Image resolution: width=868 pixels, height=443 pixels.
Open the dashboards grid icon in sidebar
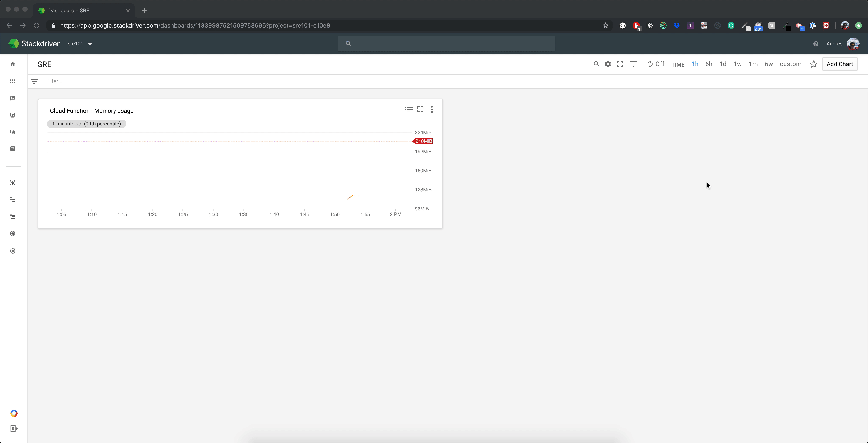coord(13,81)
